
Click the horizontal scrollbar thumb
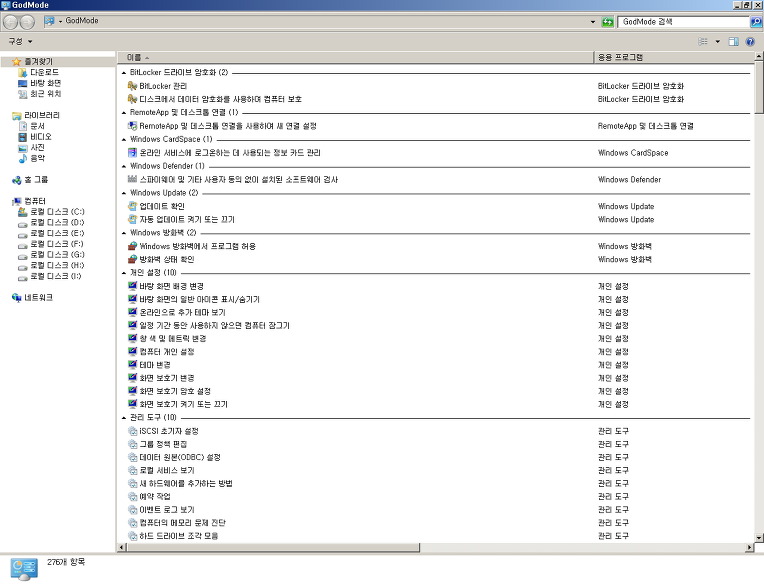click(x=273, y=547)
